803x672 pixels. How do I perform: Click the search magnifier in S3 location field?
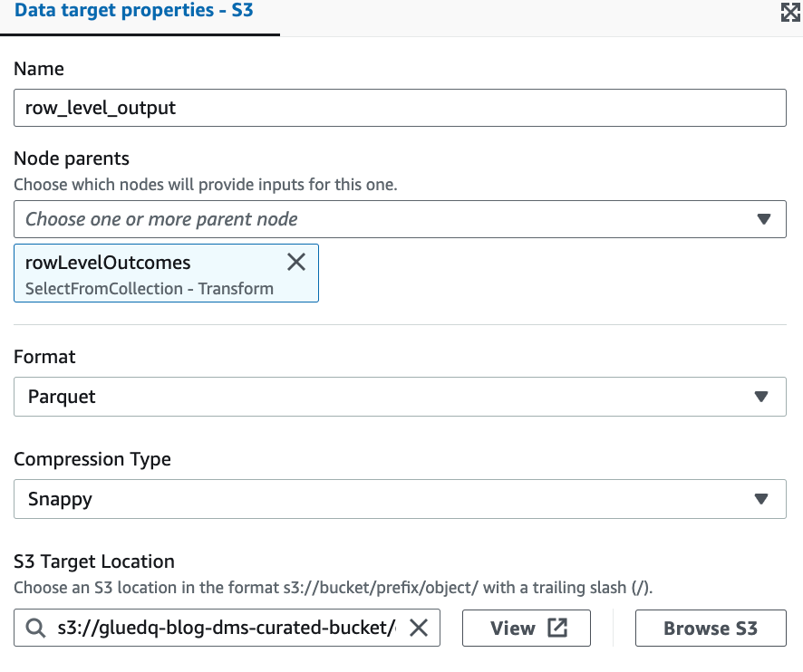(x=35, y=629)
